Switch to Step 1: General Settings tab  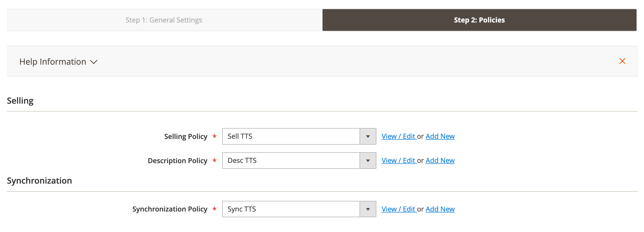(x=164, y=20)
